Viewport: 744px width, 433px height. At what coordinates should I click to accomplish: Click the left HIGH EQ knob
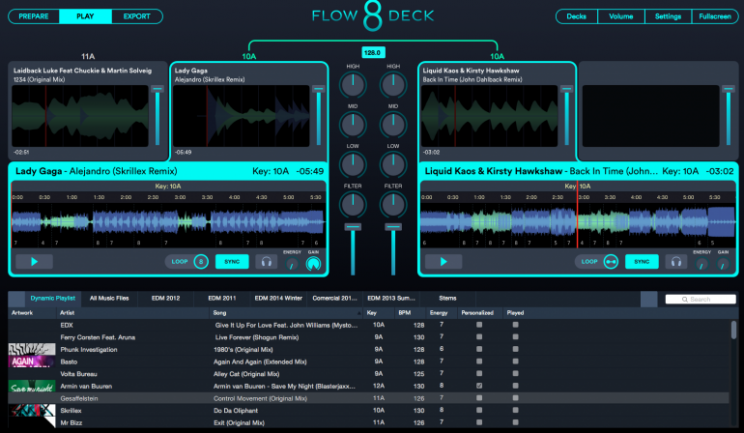pos(353,85)
